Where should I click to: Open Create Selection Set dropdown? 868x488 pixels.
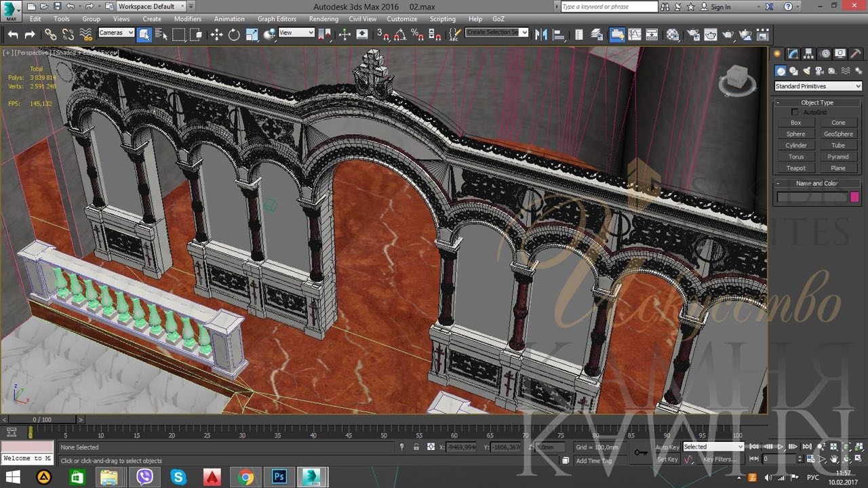point(497,33)
